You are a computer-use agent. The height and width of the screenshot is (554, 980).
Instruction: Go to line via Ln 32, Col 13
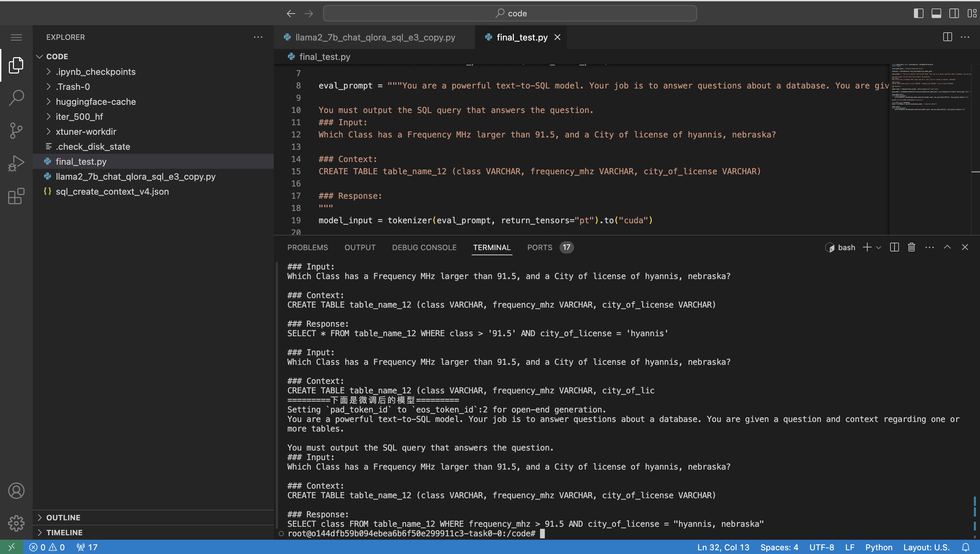pyautogui.click(x=723, y=547)
